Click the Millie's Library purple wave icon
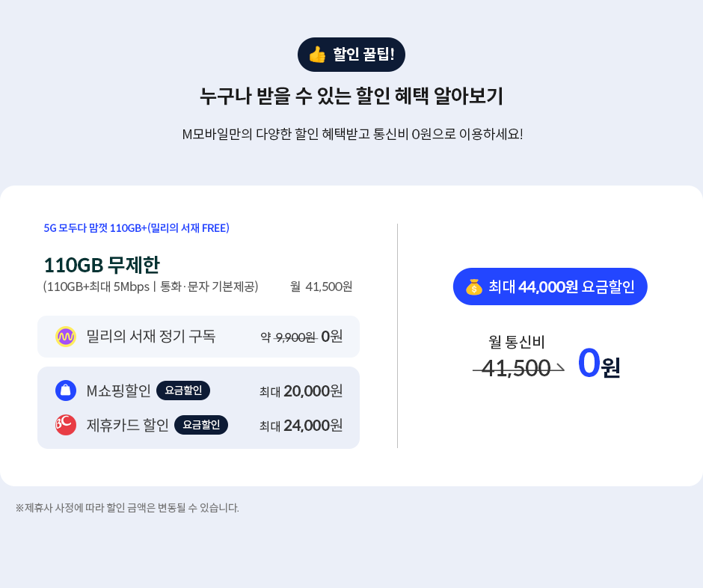Image resolution: width=703 pixels, height=588 pixels. click(x=66, y=337)
